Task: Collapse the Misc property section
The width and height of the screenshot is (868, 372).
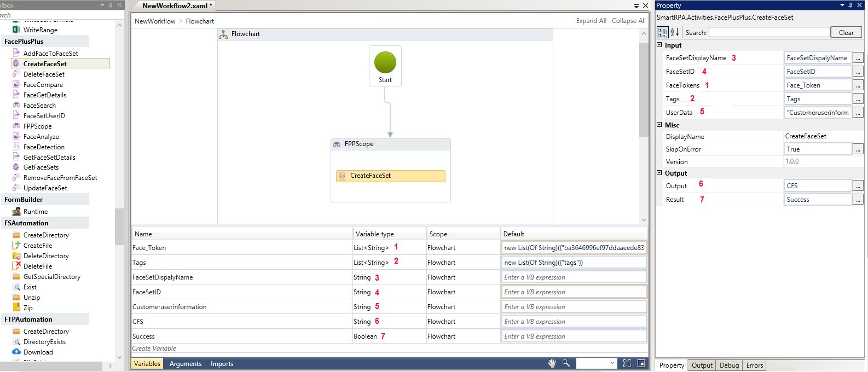Action: (x=660, y=125)
